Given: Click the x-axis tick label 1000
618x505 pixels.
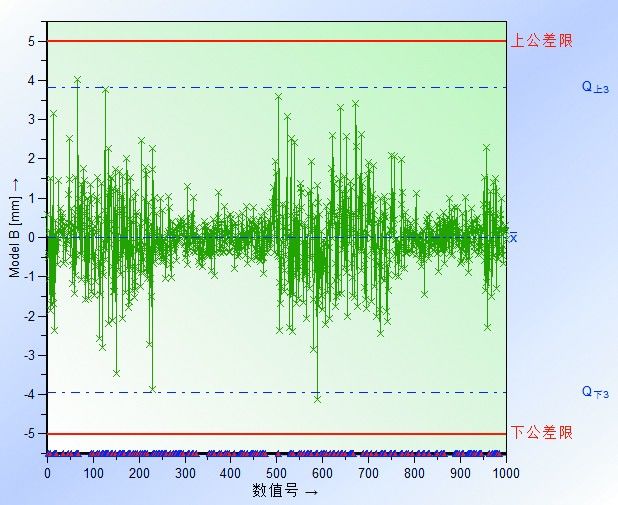Looking at the screenshot, I should [506, 474].
